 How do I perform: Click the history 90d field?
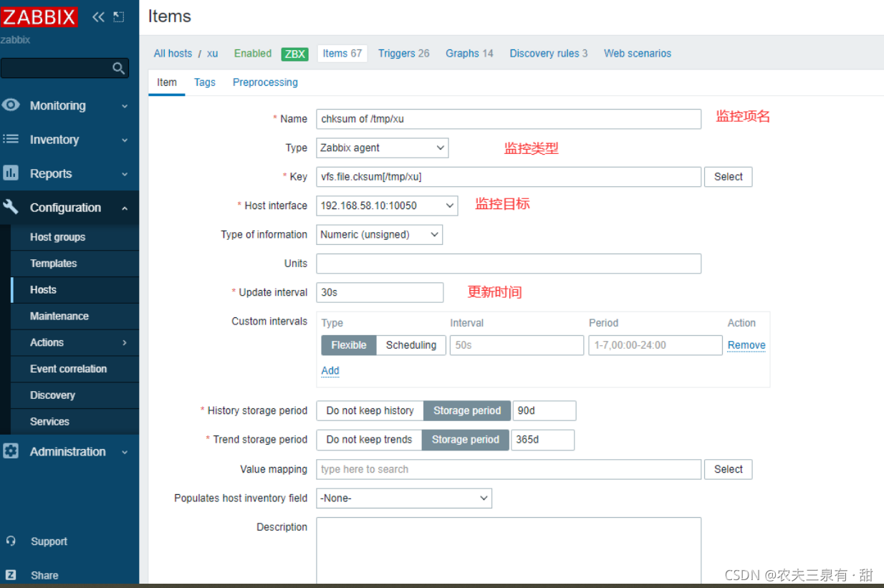coord(544,410)
